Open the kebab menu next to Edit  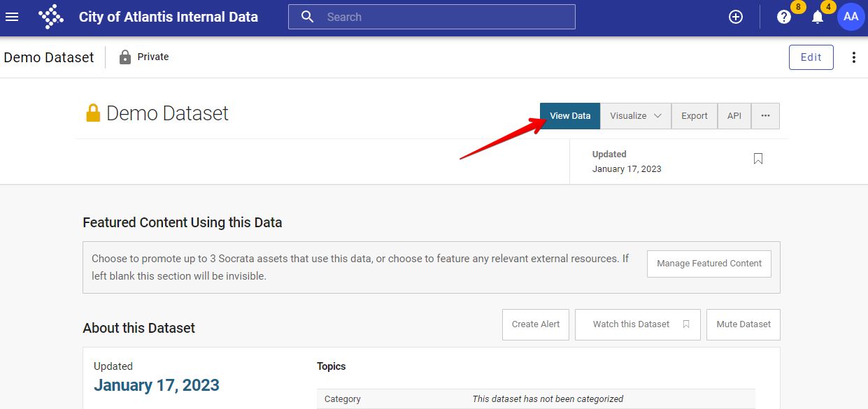854,57
